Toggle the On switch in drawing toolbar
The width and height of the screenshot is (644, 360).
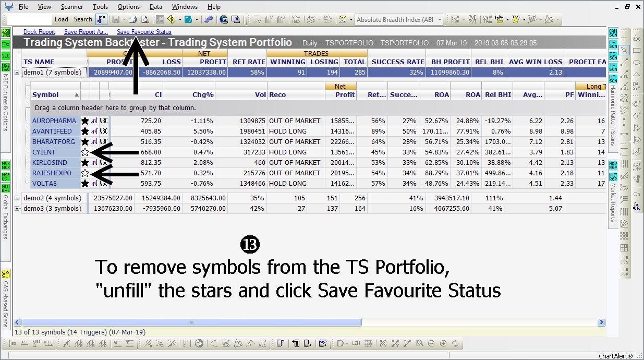[x=637, y=194]
